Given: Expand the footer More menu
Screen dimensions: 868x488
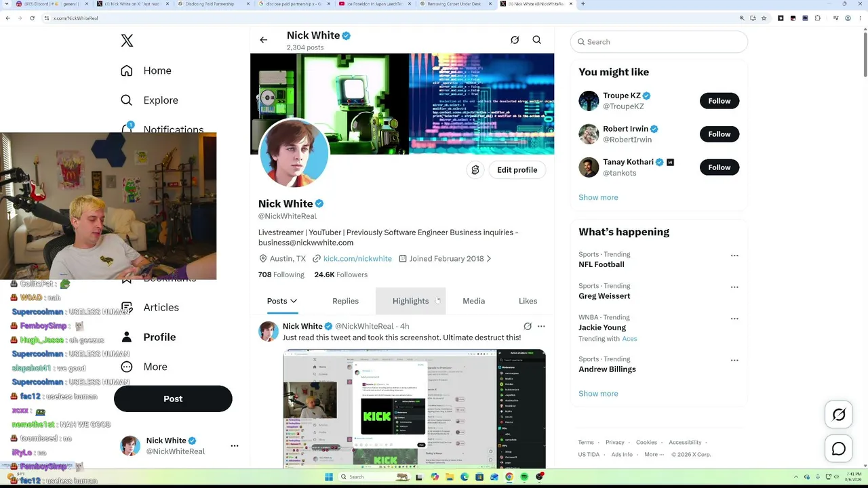Looking at the screenshot, I should (x=653, y=454).
